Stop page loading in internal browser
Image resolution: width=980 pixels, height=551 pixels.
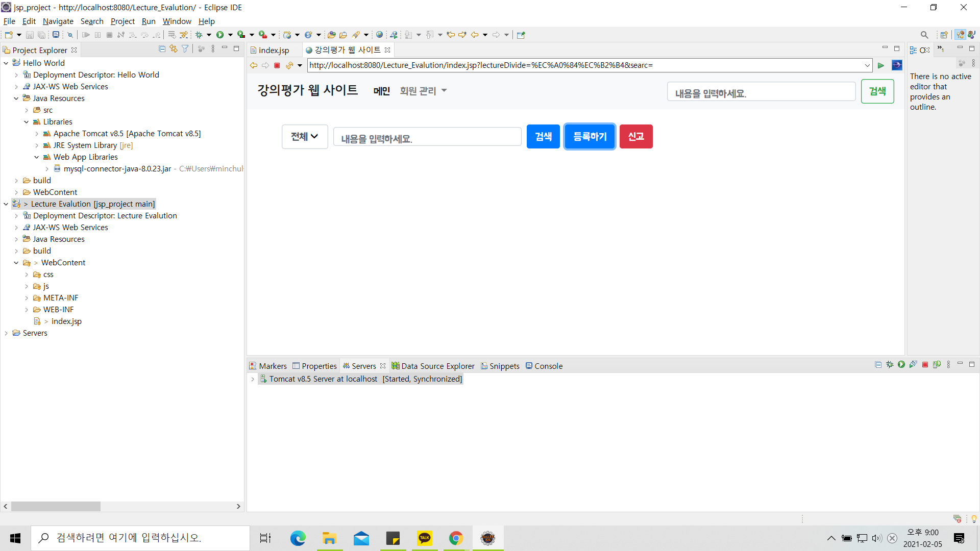[277, 65]
